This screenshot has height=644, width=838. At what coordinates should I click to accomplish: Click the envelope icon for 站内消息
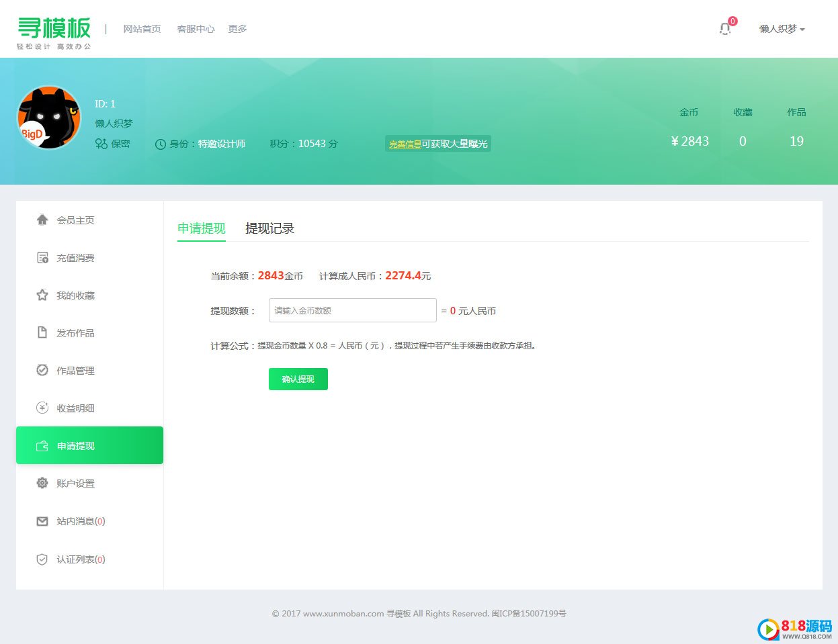tap(42, 521)
